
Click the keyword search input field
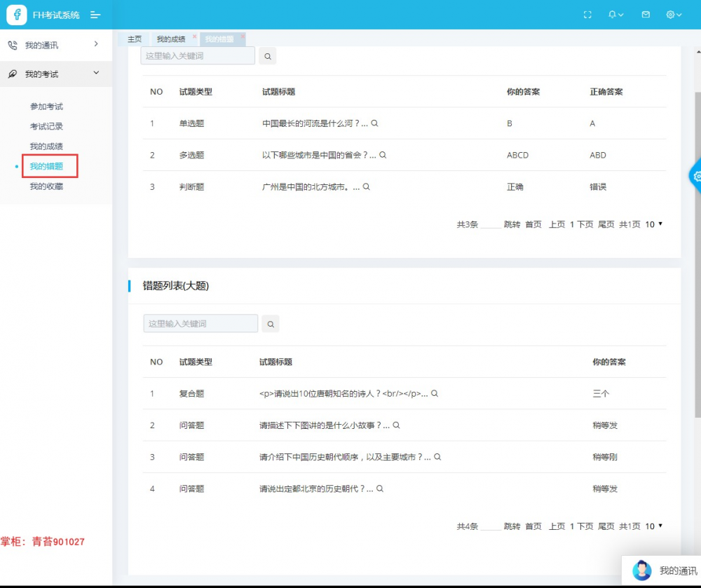click(x=197, y=55)
